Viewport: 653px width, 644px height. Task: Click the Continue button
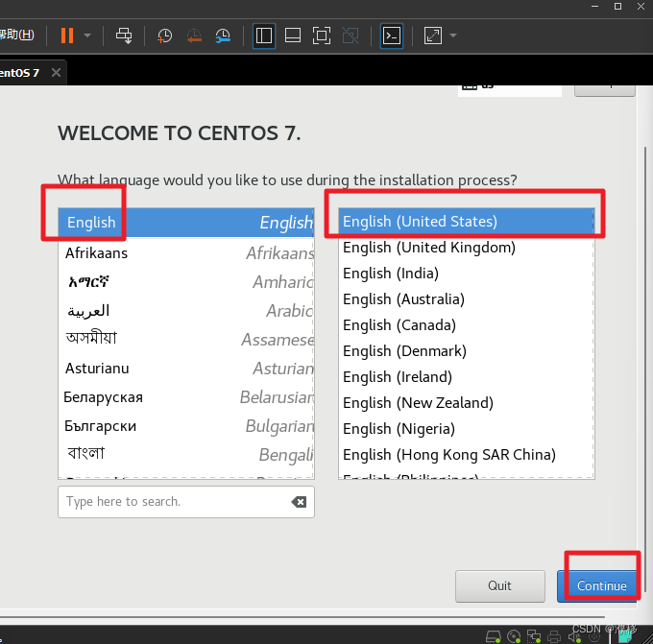pos(597,585)
